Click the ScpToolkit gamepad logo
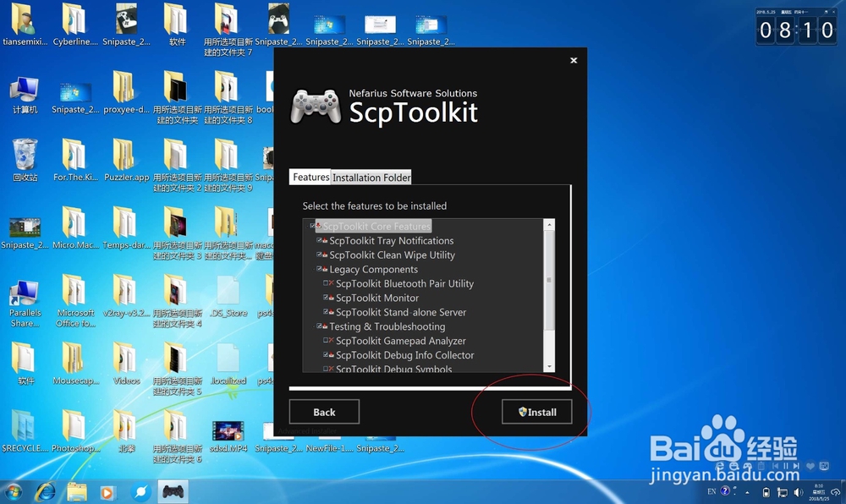Screen dimensions: 846x504 (316, 107)
